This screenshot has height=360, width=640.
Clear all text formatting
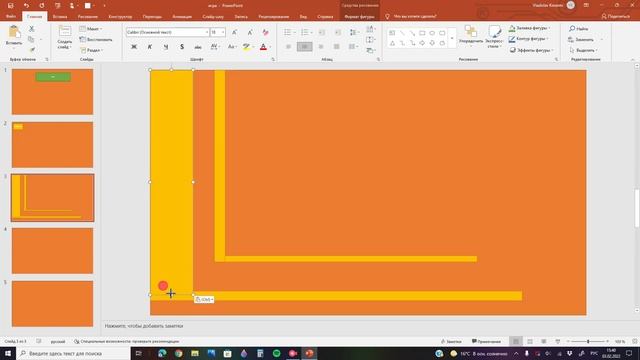pos(265,32)
